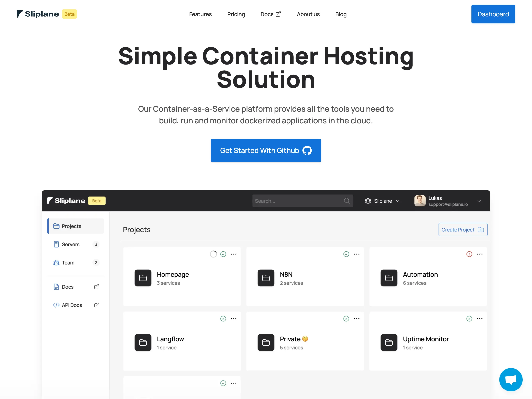The width and height of the screenshot is (532, 399).
Task: Click the magnifier icon in the search bar
Action: 347,201
